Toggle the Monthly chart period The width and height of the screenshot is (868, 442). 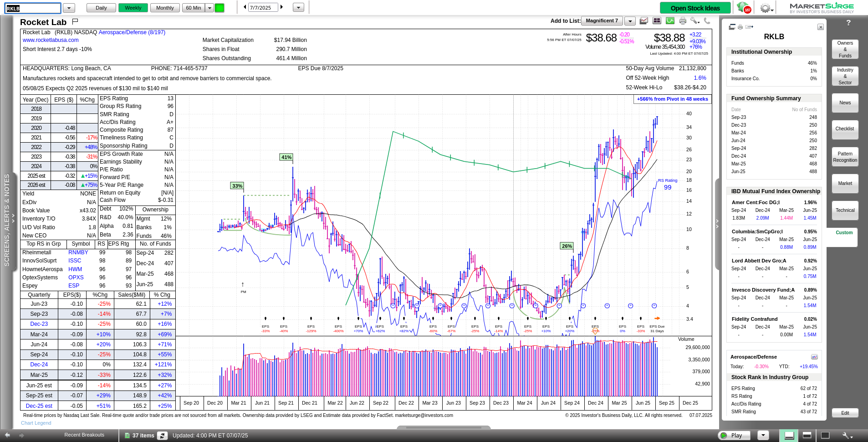(165, 8)
